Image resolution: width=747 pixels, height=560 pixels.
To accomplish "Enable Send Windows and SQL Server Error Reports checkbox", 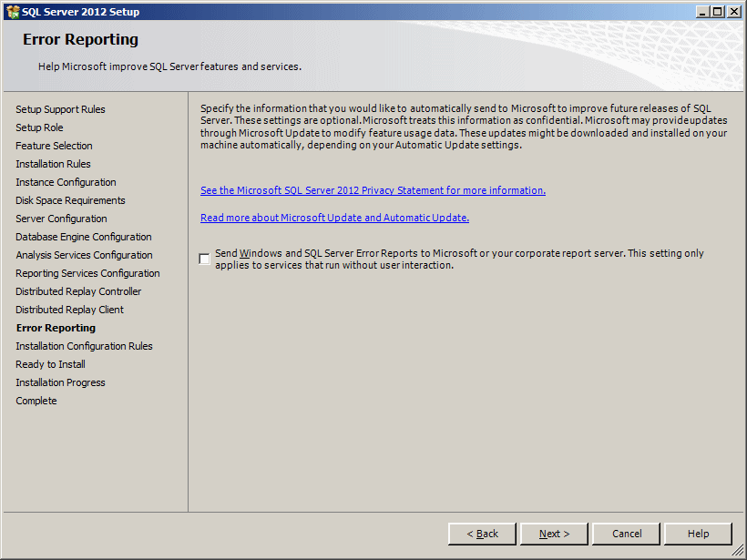I will click(204, 259).
